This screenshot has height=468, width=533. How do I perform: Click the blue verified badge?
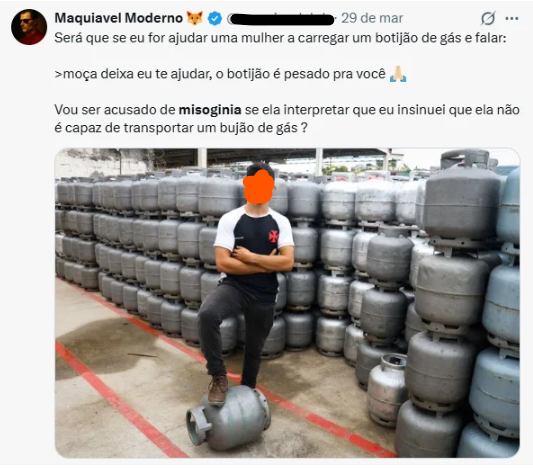pyautogui.click(x=215, y=18)
